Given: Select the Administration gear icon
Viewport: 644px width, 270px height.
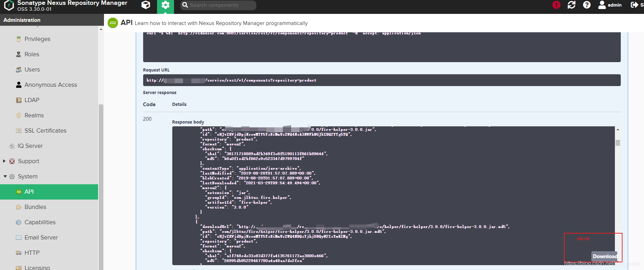Looking at the screenshot, I should point(165,5).
